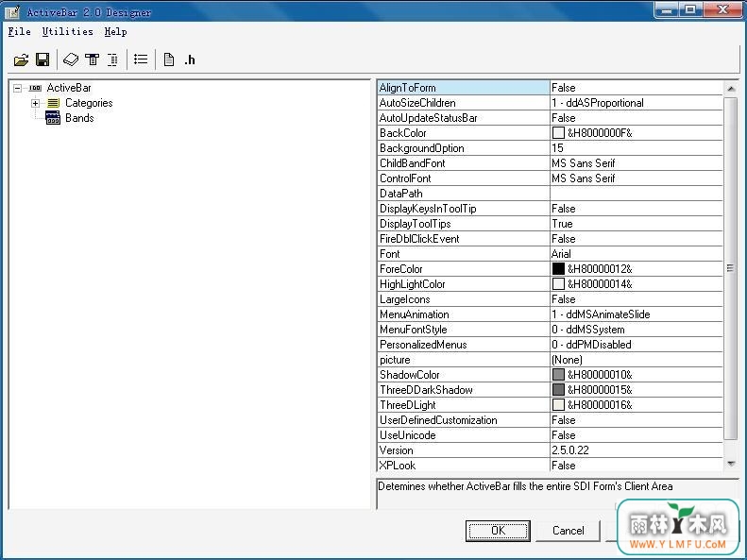Viewport: 747px width, 560px height.
Task: Click the application icon in title bar
Action: click(12, 11)
